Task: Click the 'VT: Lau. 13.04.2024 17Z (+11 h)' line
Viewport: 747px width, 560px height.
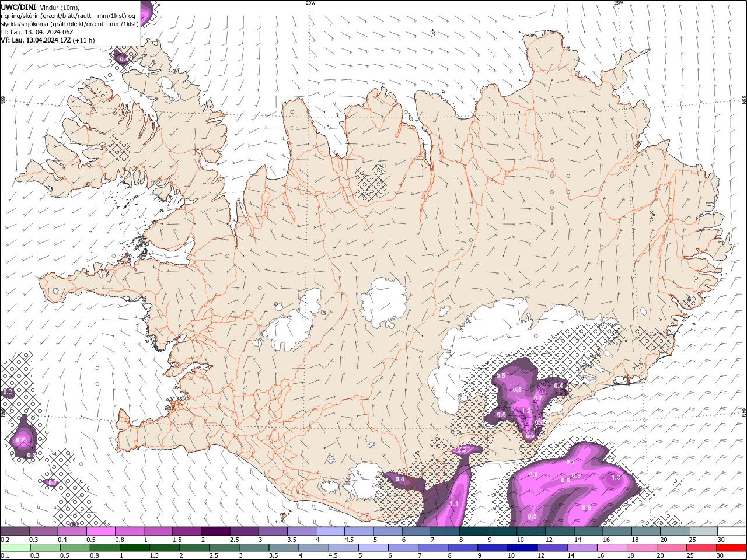Action: point(48,40)
